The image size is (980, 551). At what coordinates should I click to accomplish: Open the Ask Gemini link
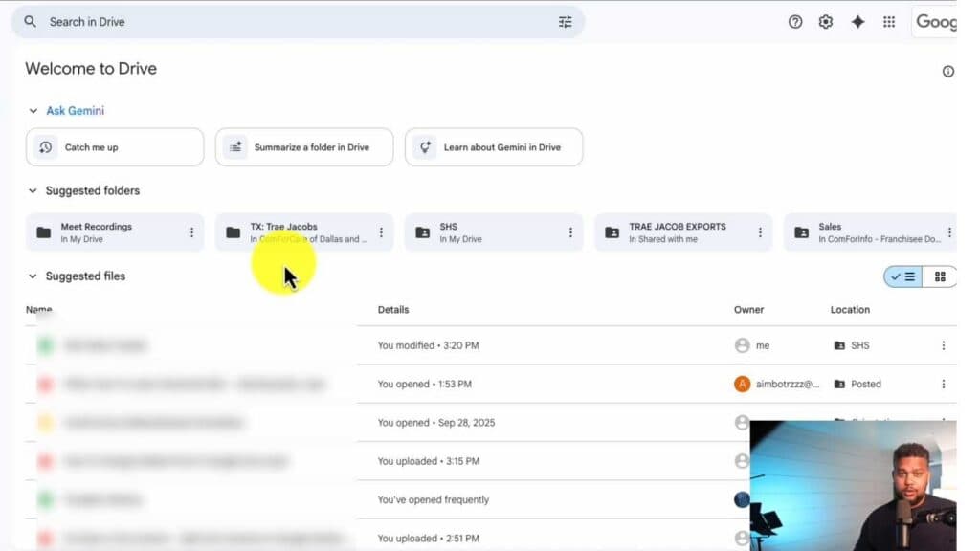tap(75, 111)
